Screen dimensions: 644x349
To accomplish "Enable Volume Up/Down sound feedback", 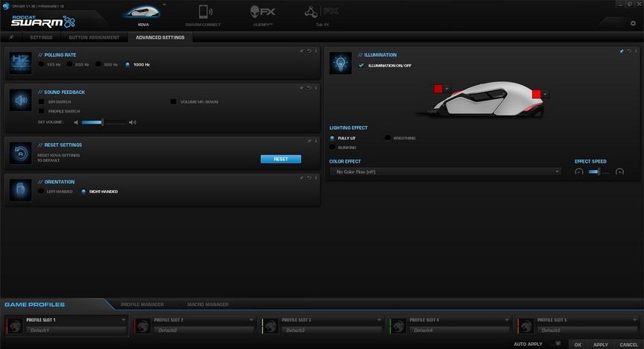I will point(174,101).
